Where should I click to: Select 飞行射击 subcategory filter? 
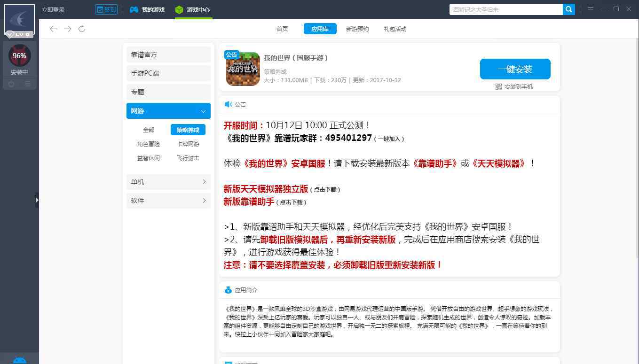(188, 158)
